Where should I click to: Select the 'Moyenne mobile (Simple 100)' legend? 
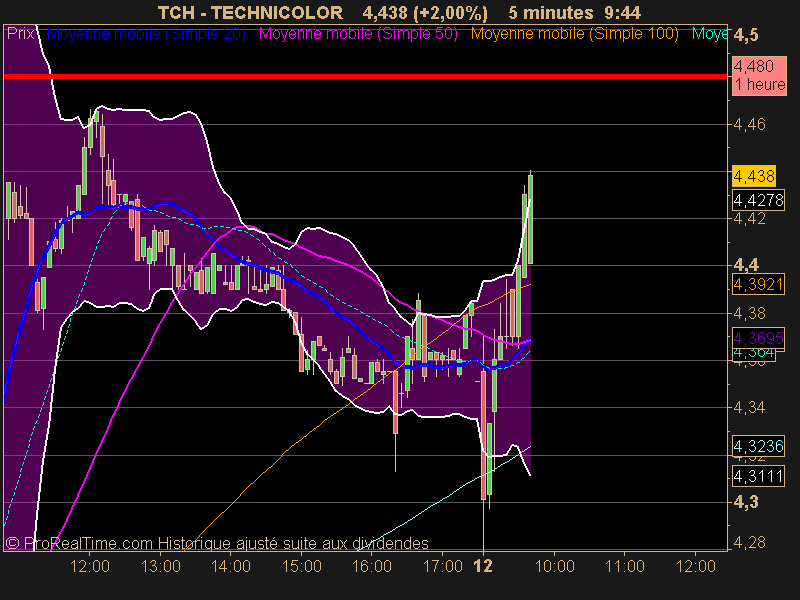(574, 34)
